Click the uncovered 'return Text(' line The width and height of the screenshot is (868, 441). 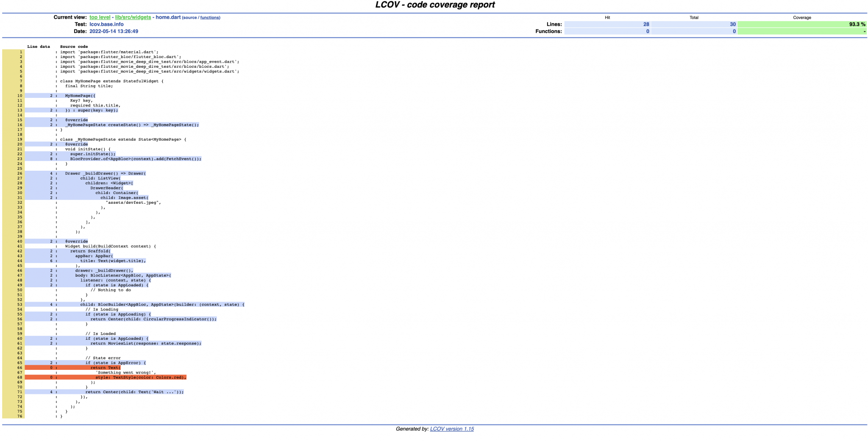pyautogui.click(x=105, y=368)
